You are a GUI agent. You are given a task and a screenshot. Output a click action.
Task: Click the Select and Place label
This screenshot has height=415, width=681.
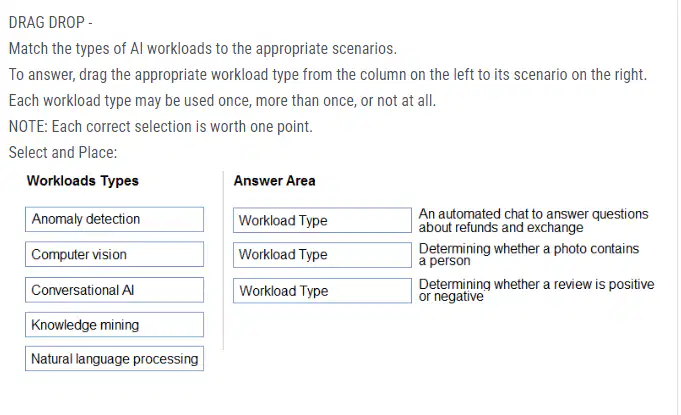point(63,152)
